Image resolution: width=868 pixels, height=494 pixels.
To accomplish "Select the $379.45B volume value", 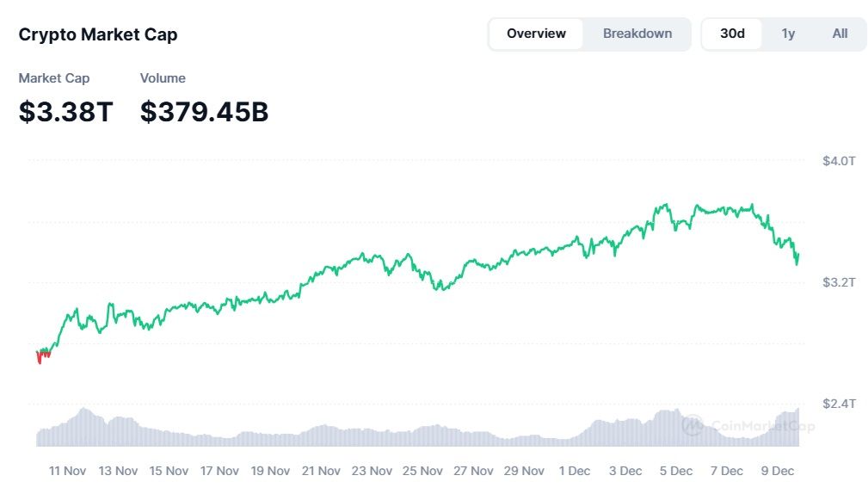I will 204,111.
